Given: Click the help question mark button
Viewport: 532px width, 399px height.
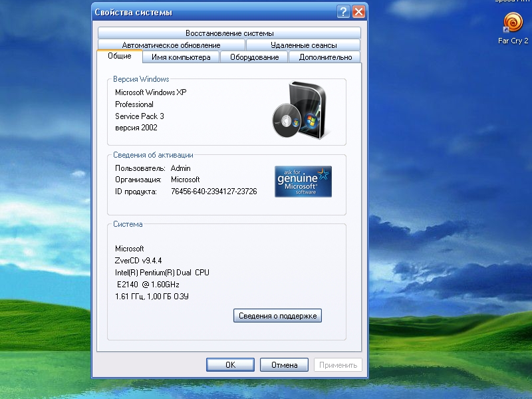Looking at the screenshot, I should click(343, 11).
